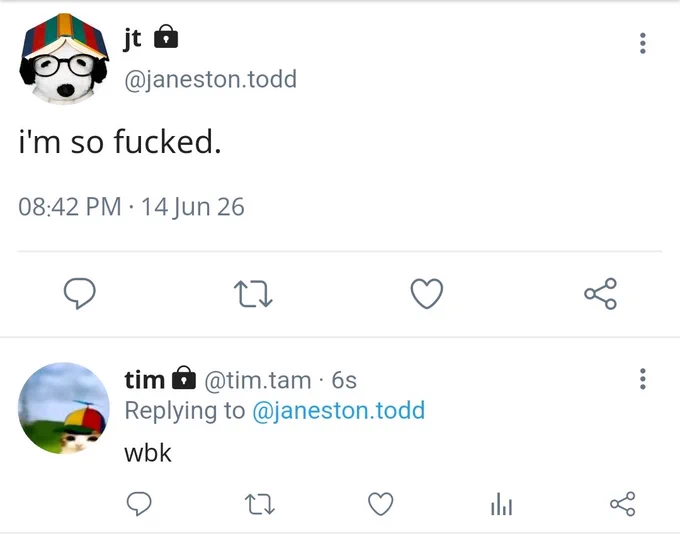
Task: Open more options on tim's reply
Action: (x=643, y=379)
